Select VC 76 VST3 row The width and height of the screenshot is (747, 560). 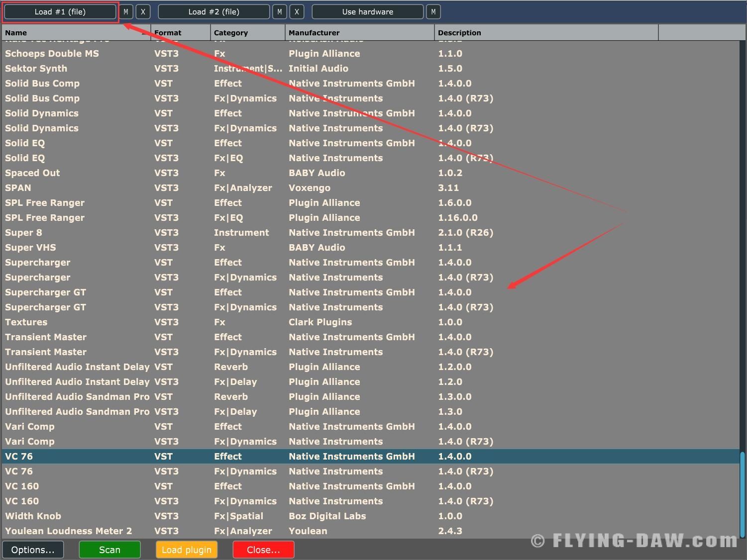[370, 471]
